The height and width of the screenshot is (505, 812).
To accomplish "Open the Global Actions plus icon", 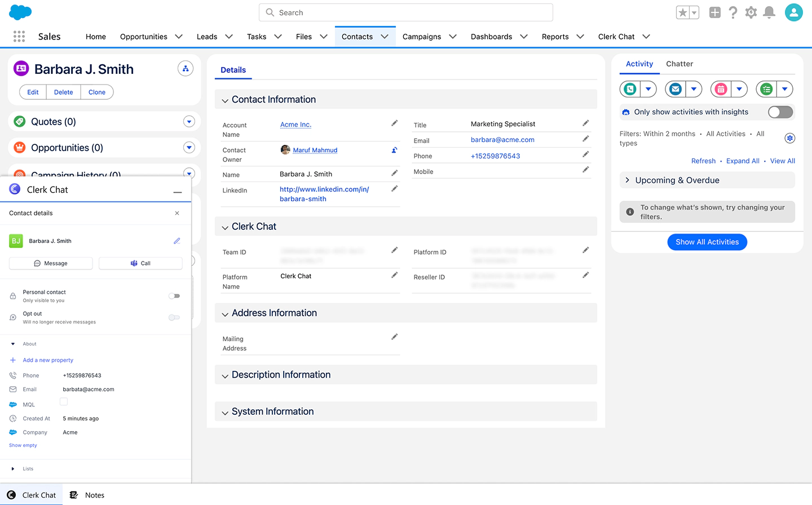I will click(714, 12).
